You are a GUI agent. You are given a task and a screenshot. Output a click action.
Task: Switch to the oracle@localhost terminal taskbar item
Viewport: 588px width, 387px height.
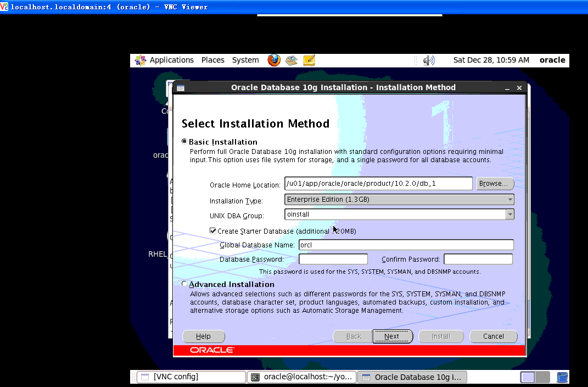(302, 377)
